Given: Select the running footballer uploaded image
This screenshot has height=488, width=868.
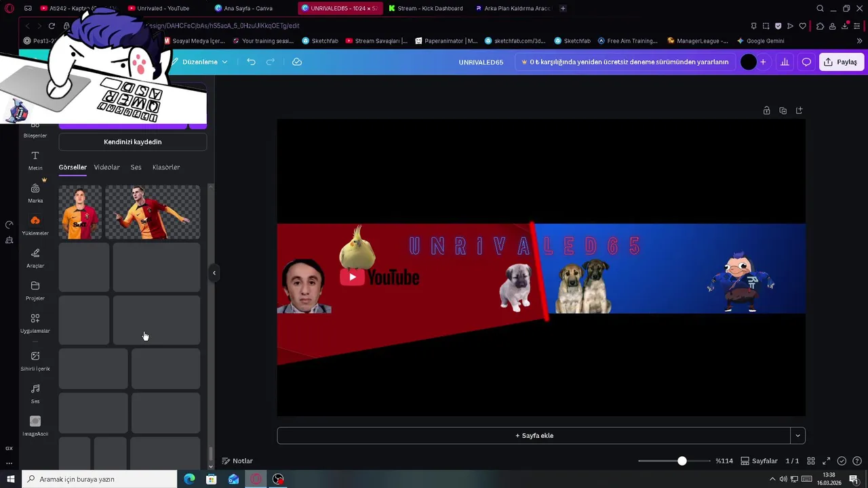Looking at the screenshot, I should (153, 212).
